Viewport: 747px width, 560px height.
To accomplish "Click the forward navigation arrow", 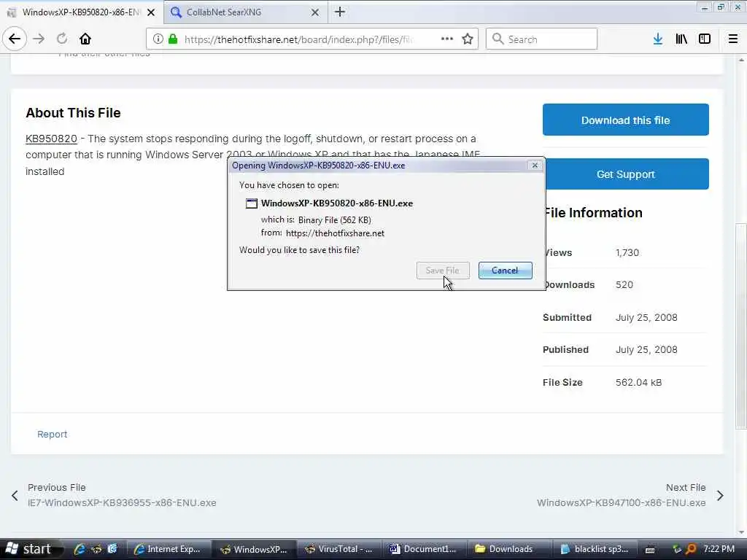I will click(39, 39).
